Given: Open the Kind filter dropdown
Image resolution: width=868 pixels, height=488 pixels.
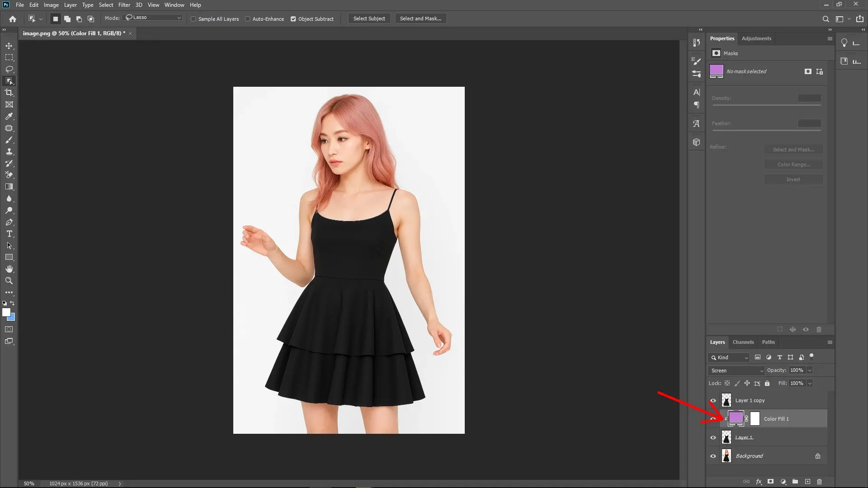Looking at the screenshot, I should (x=729, y=357).
